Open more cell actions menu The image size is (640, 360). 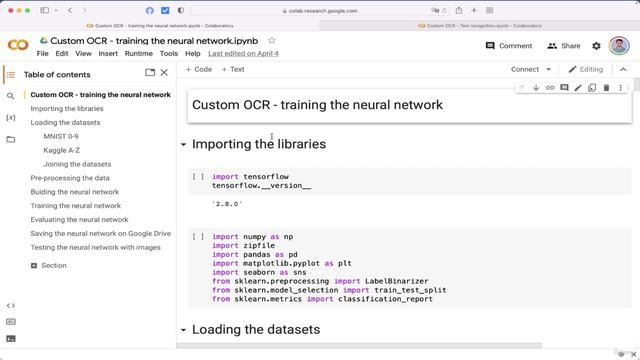[x=620, y=87]
